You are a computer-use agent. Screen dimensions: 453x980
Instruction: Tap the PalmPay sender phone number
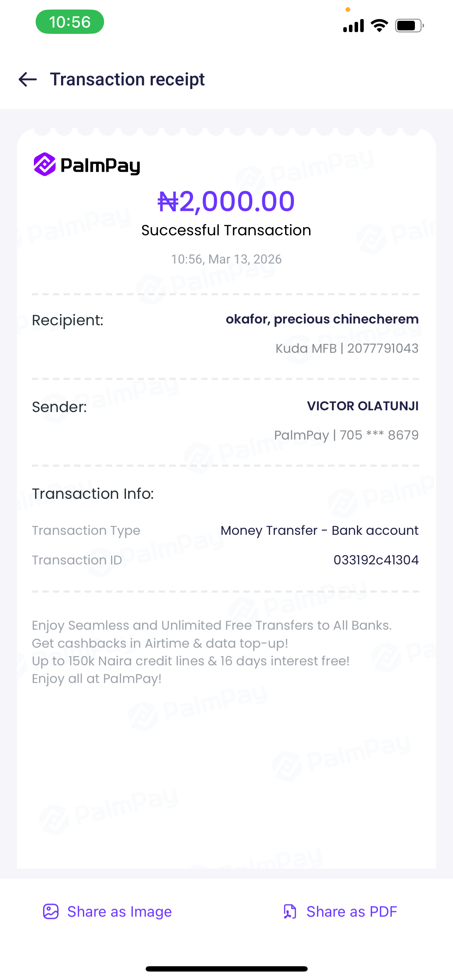tap(379, 435)
